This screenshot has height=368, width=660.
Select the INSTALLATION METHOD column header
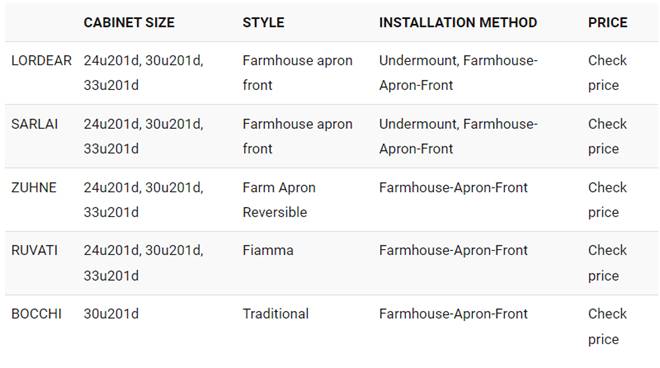(x=458, y=22)
